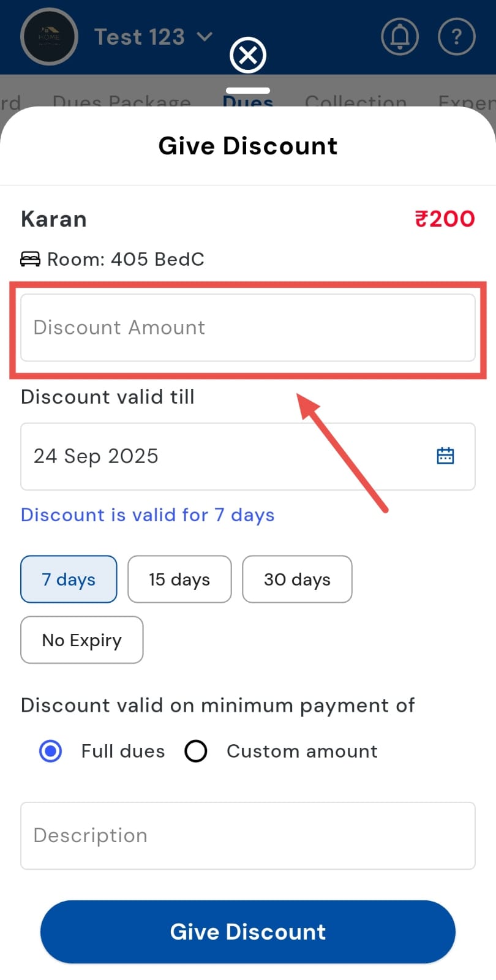Tap the bed icon beside Room
496x980 pixels.
point(30,259)
